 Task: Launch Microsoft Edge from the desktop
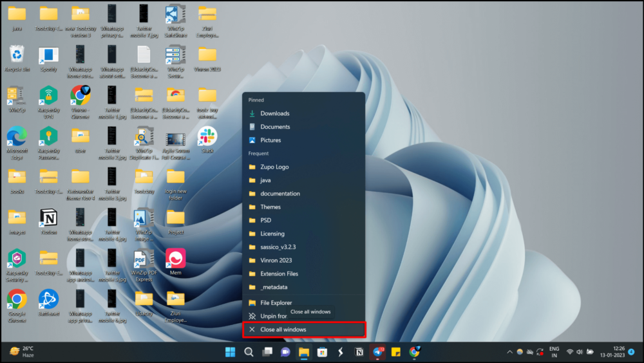17,143
